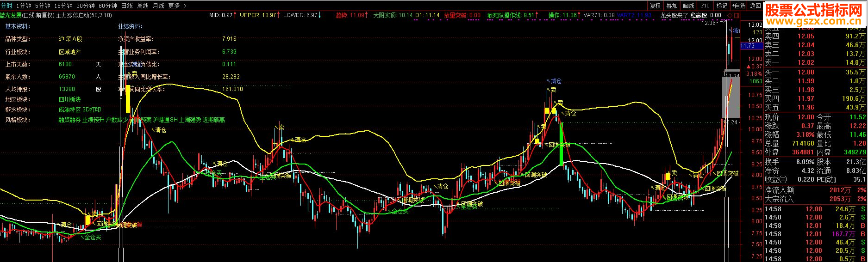Click the 操作: 11.36 indicator value

(565, 15)
